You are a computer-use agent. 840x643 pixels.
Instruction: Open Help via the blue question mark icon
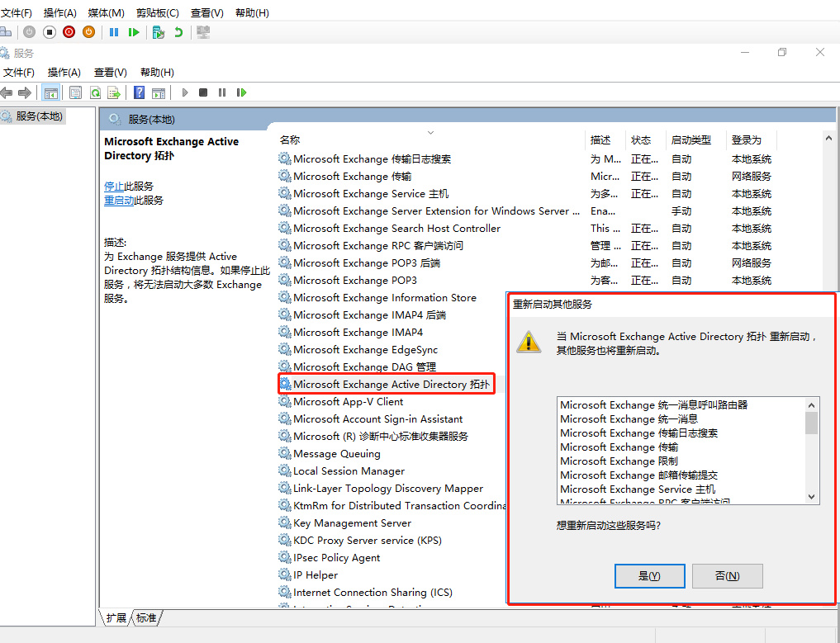(140, 92)
